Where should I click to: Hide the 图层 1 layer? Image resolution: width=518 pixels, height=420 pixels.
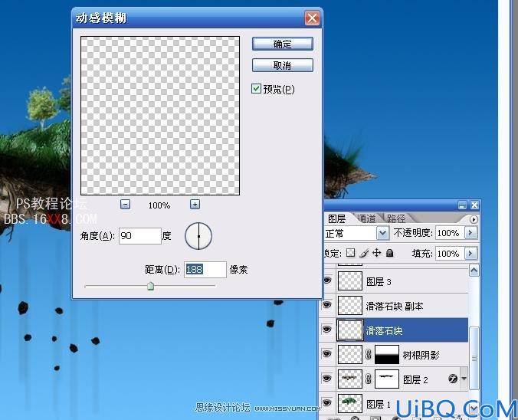coord(326,403)
